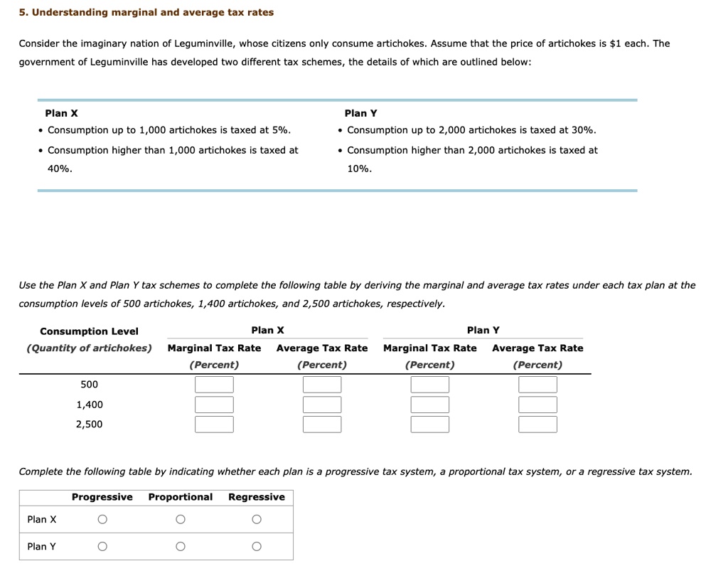The width and height of the screenshot is (728, 566).
Task: Click Plan X marginal tax rate field for 2,500 artichokes
Action: (x=214, y=424)
